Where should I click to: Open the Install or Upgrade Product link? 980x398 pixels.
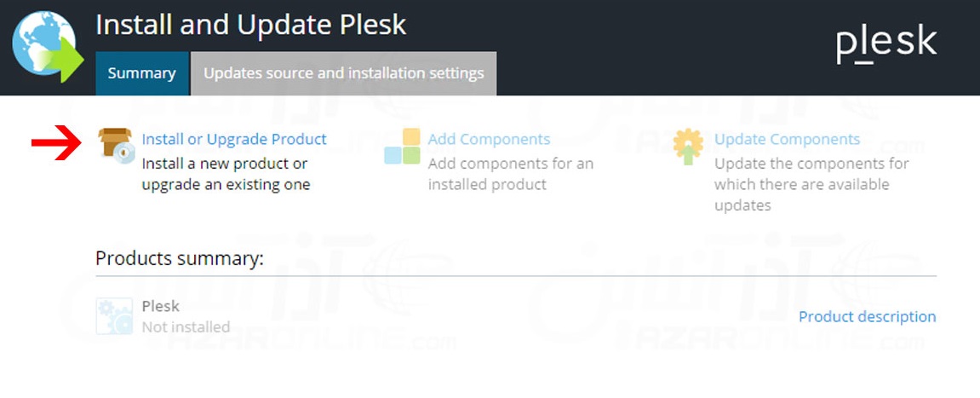tap(234, 139)
